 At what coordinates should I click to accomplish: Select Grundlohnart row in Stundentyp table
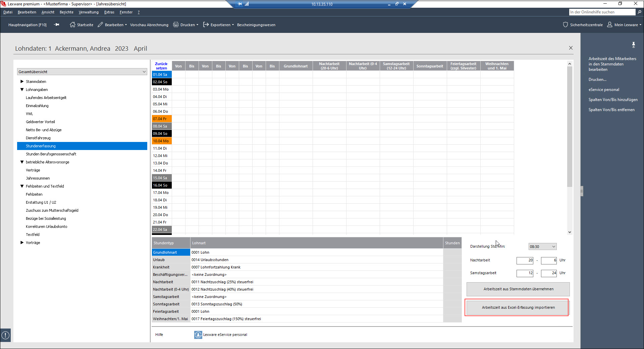coord(171,252)
